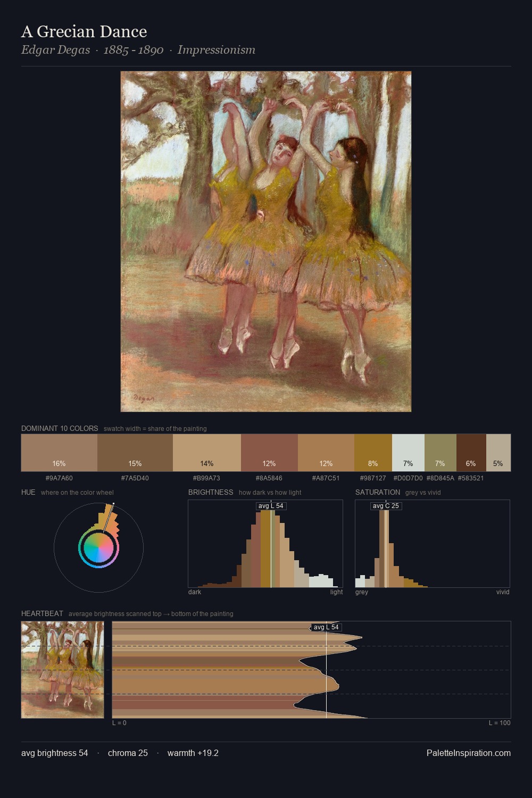Image resolution: width=532 pixels, height=798 pixels.
Task: Click hex code '#A87C51'
Action: click(326, 478)
